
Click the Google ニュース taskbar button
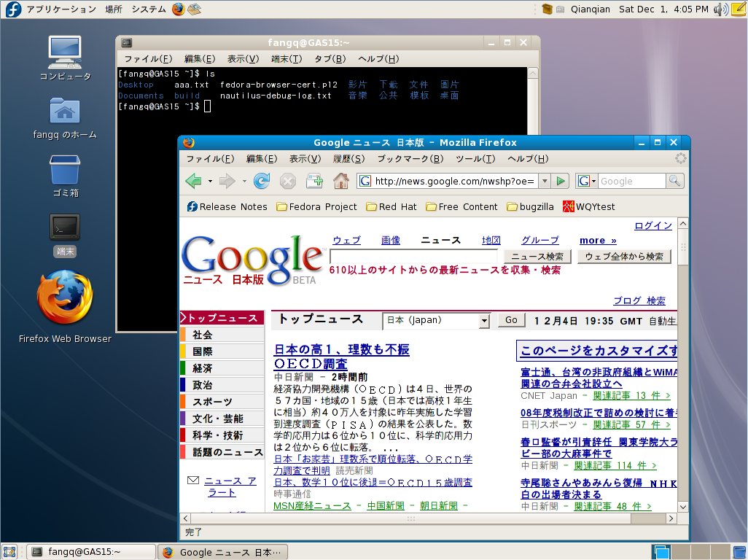coord(223,552)
